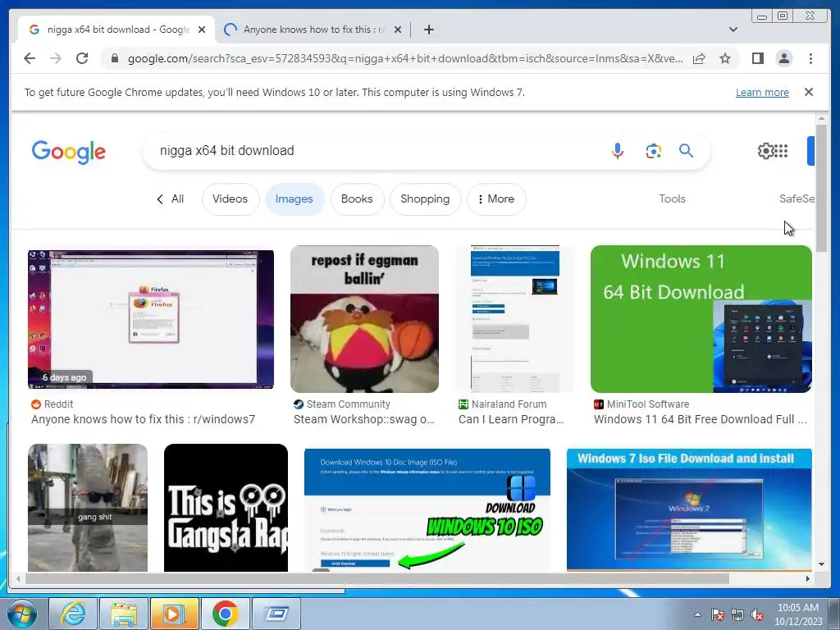Click the Chrome address bar URL
Image resolution: width=840 pixels, height=630 pixels.
(x=404, y=58)
